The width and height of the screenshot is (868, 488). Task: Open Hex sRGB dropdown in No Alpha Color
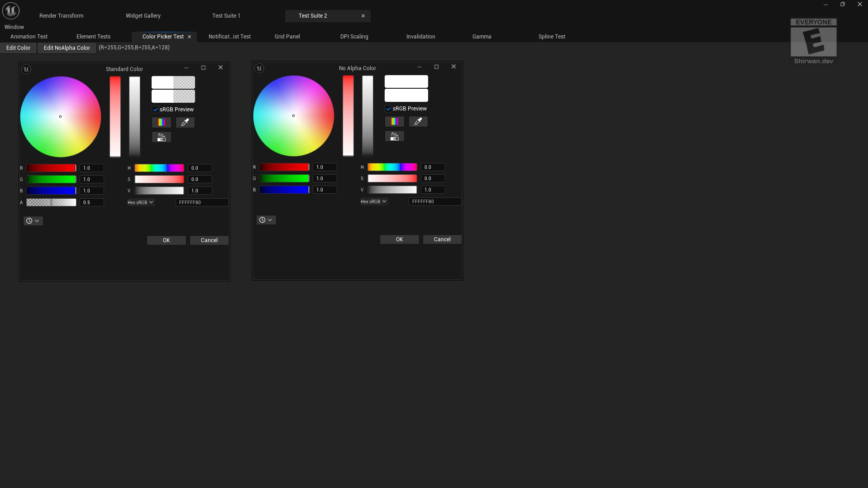coord(374,201)
